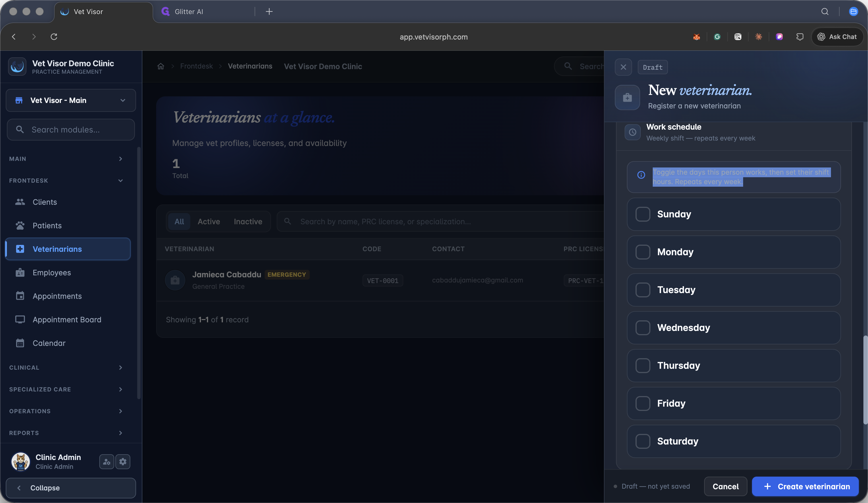Open the Grammarly extension icon
The height and width of the screenshot is (503, 868).
pyautogui.click(x=717, y=37)
